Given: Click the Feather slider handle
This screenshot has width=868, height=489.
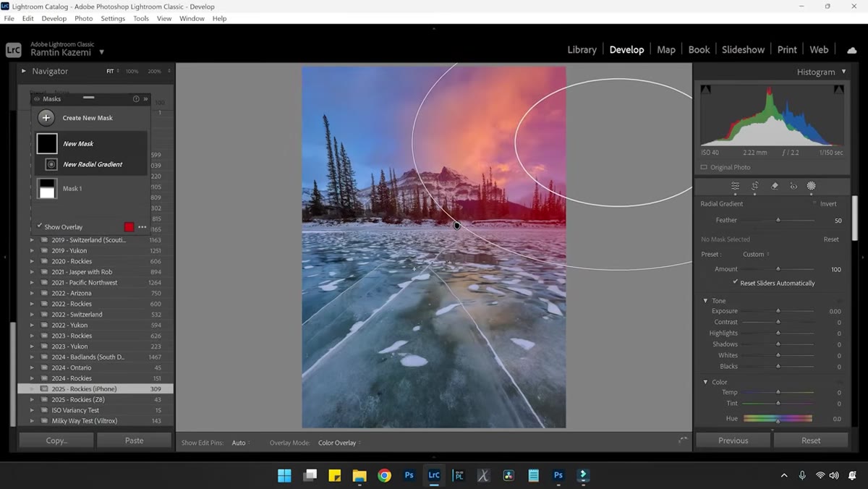Looking at the screenshot, I should click(778, 220).
